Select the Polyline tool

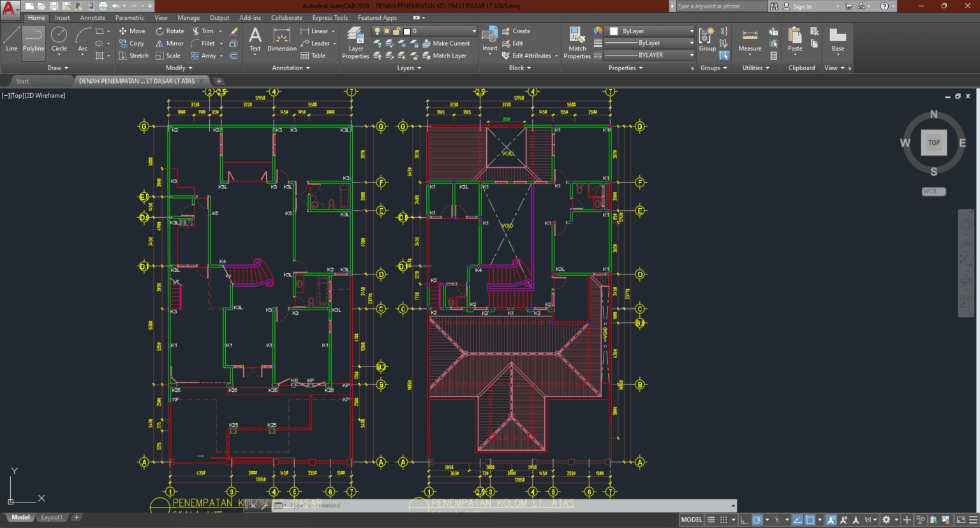tap(33, 42)
